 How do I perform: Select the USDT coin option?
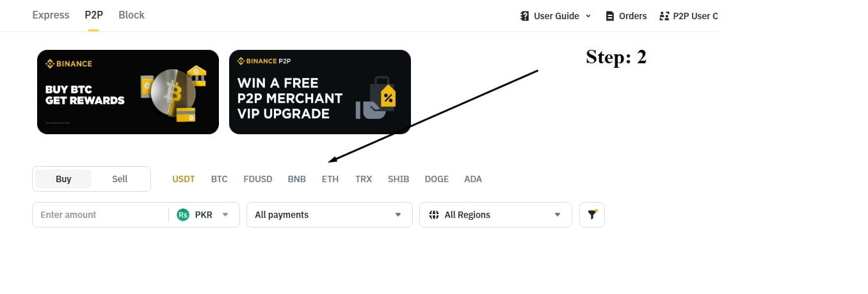(183, 179)
